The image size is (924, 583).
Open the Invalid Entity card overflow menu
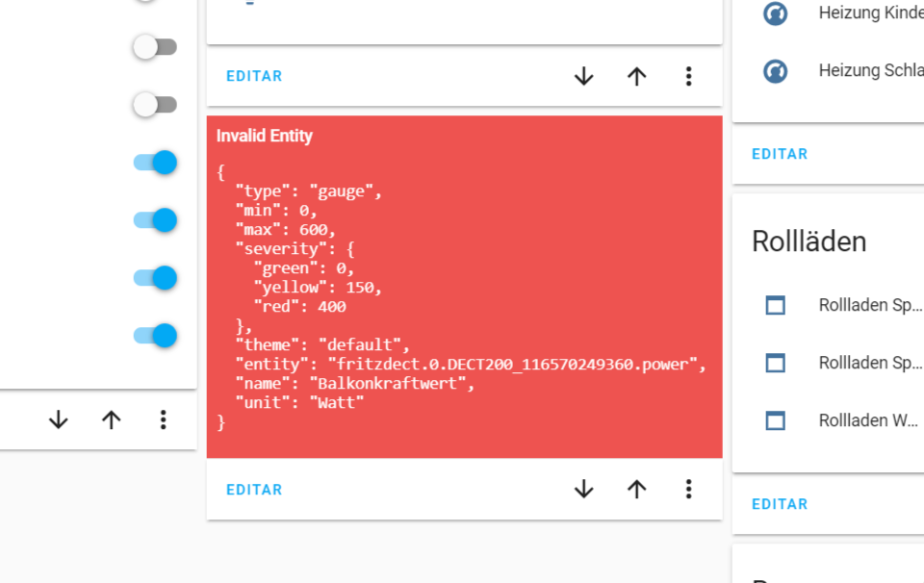click(689, 490)
